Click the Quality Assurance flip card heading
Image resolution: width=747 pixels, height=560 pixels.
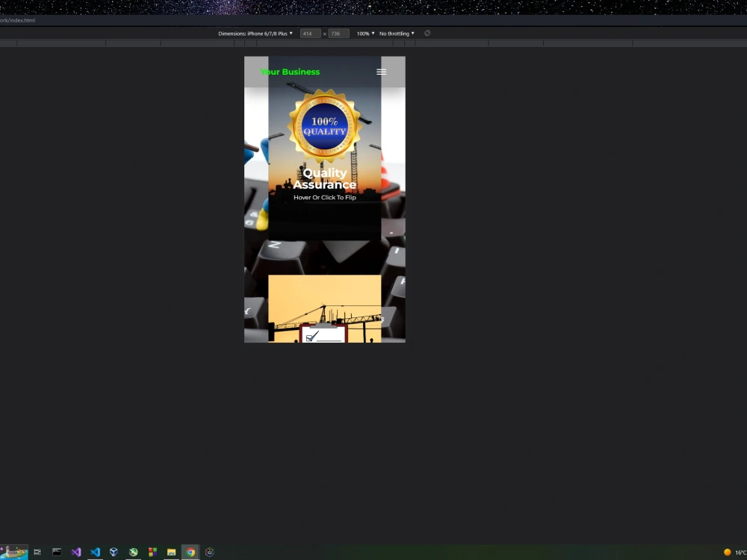click(x=325, y=178)
